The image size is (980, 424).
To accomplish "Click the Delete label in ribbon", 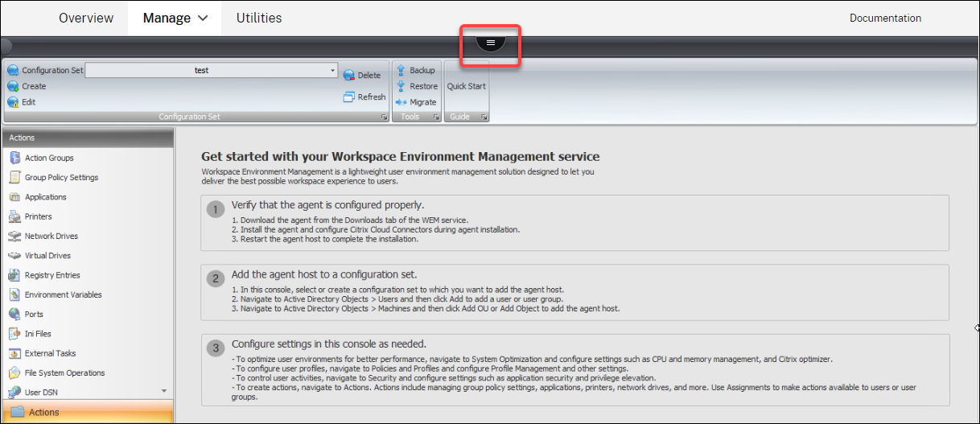I will point(369,76).
